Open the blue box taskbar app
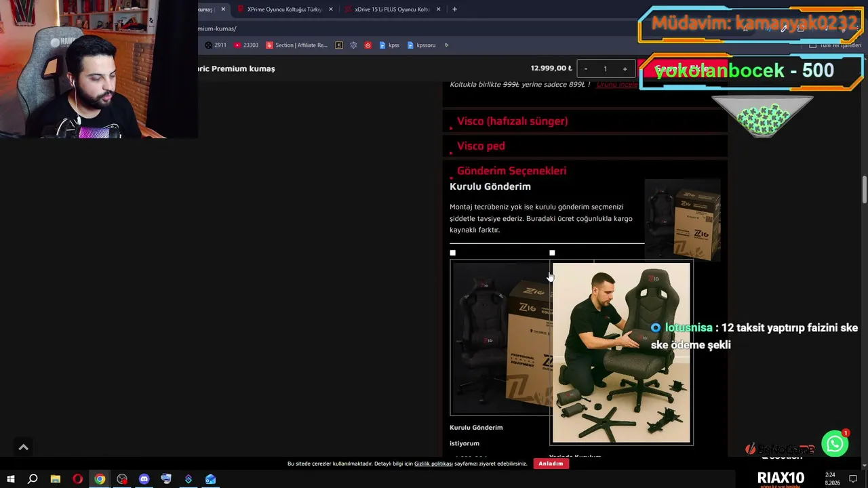This screenshot has width=868, height=488. click(x=210, y=479)
